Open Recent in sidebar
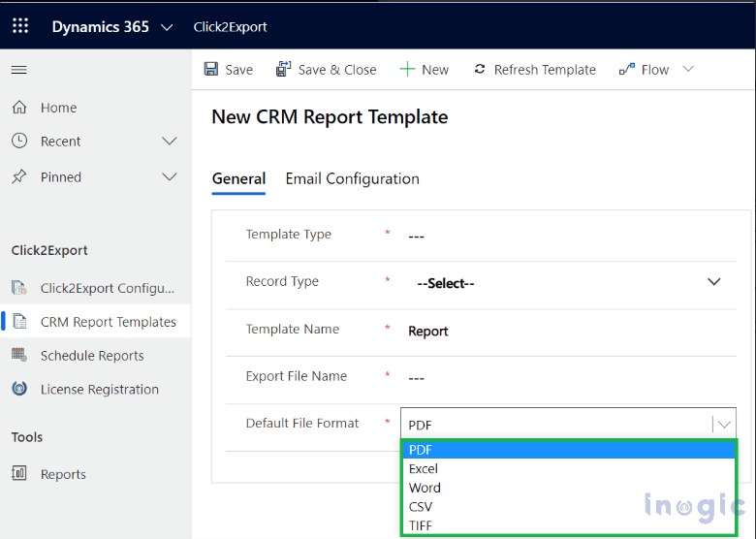 click(x=60, y=142)
